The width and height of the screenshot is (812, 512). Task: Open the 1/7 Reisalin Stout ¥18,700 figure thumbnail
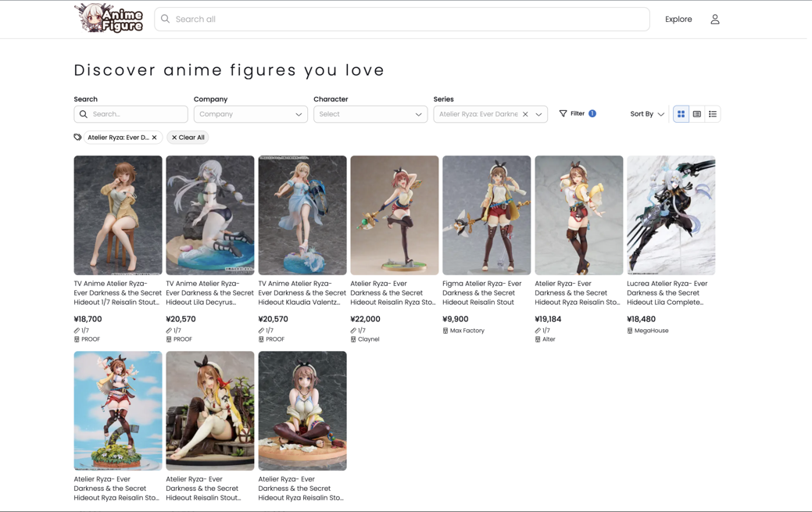click(x=118, y=215)
